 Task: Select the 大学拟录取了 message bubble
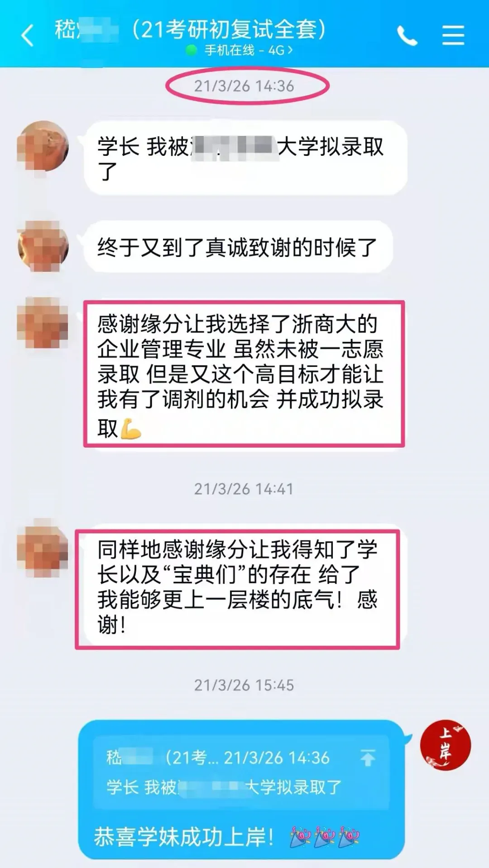coord(245,158)
